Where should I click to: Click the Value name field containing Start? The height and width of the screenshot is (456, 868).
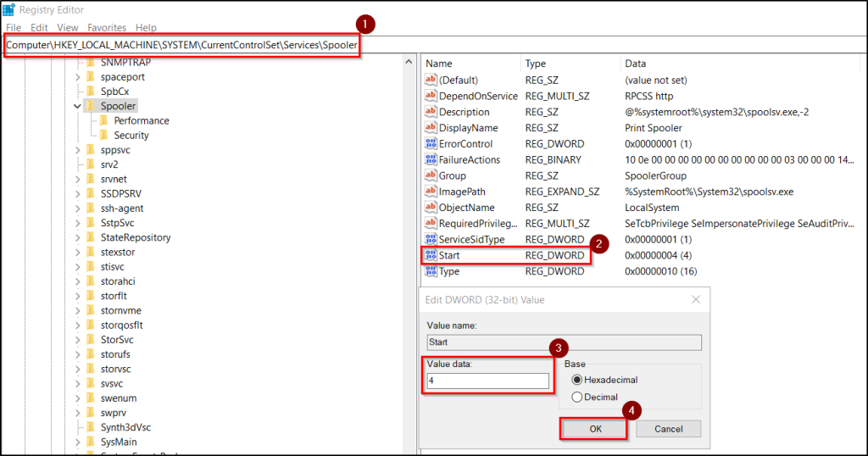pos(564,342)
